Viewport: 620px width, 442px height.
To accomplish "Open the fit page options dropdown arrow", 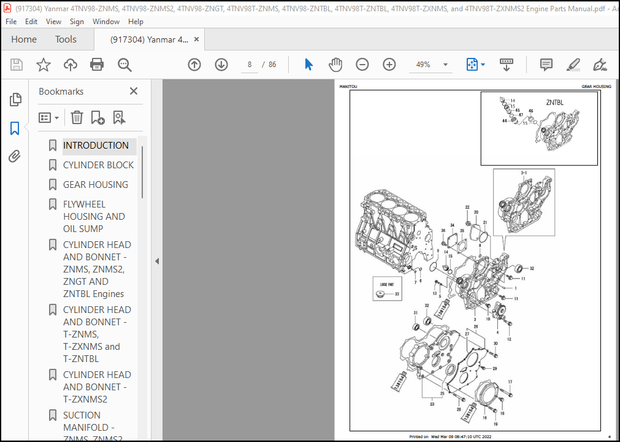I will [483, 64].
